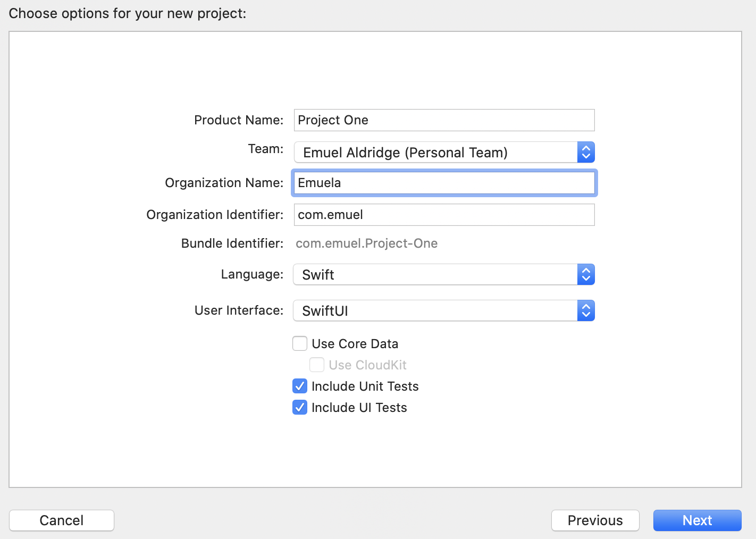Click the User Interface popup blue chevron arrows
This screenshot has height=539, width=756.
586,311
